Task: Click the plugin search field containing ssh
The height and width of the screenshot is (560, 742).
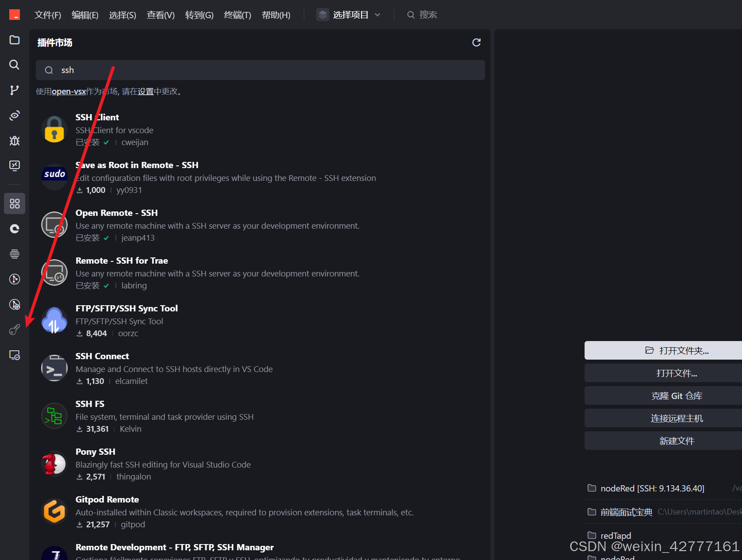Action: (260, 70)
